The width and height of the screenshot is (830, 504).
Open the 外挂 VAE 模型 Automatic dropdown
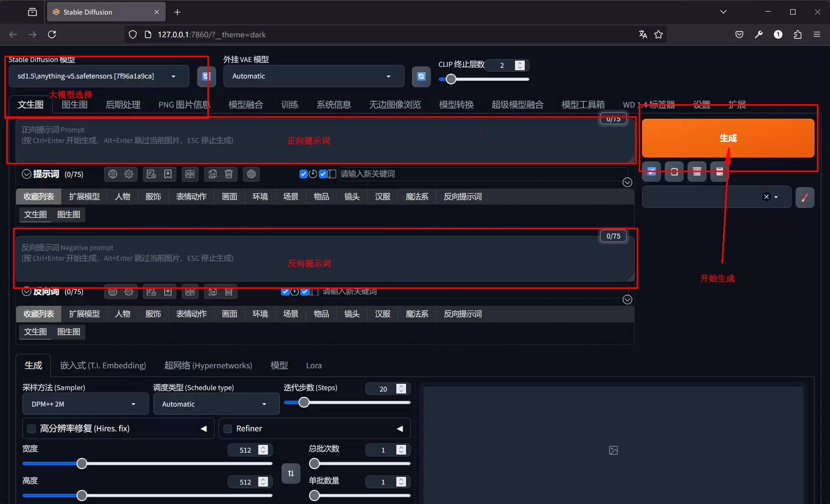[x=313, y=76]
